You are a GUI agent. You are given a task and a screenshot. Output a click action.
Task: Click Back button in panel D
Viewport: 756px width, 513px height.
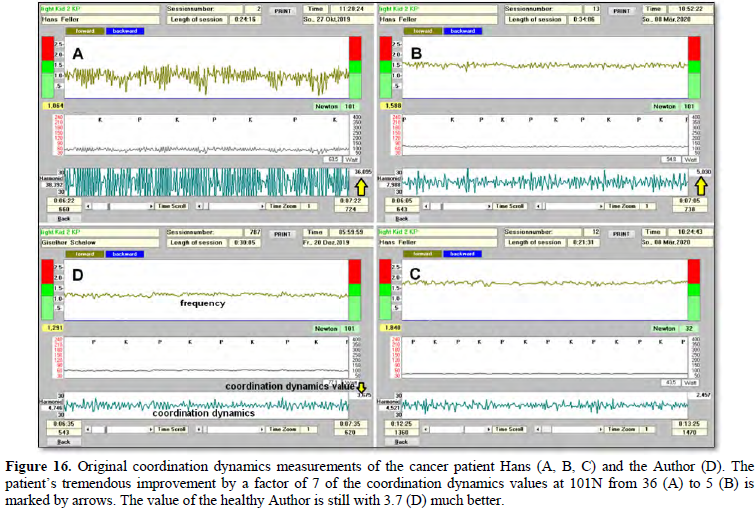[x=64, y=442]
